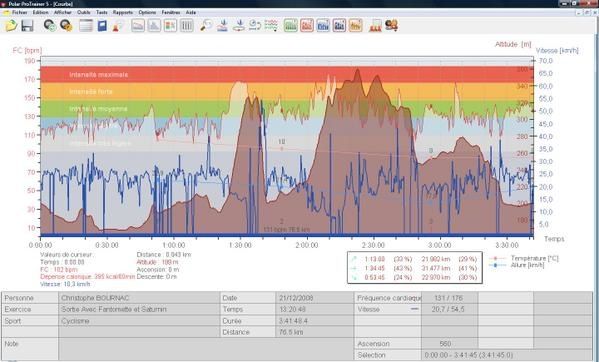The width and height of the screenshot is (599, 362).
Task: Click the empty Note text area
Action: click(x=206, y=349)
